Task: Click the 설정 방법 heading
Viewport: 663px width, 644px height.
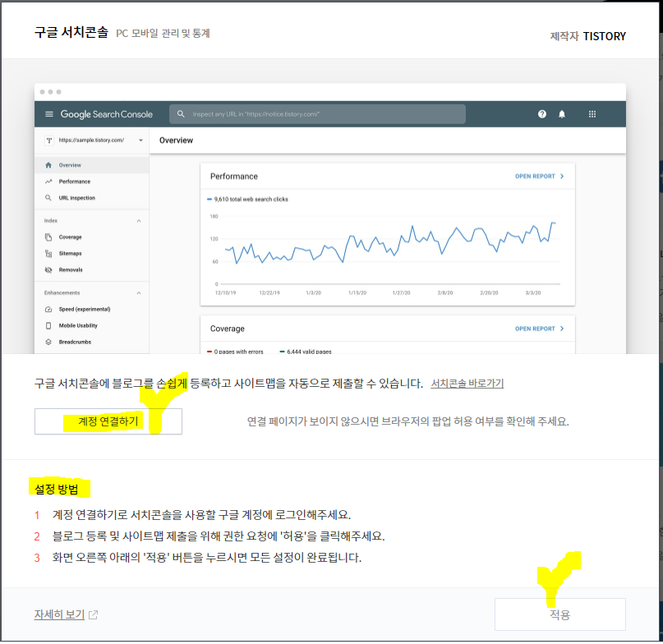Action: click(x=56, y=490)
